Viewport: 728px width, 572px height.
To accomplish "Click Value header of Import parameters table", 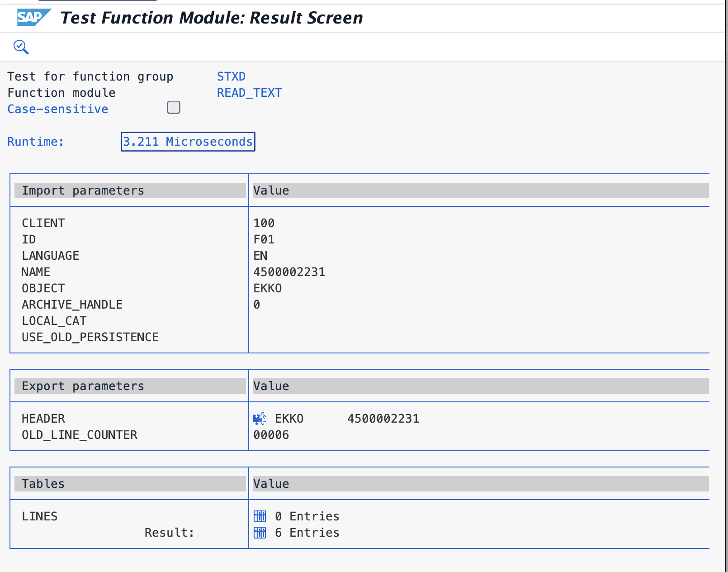I will coord(481,191).
